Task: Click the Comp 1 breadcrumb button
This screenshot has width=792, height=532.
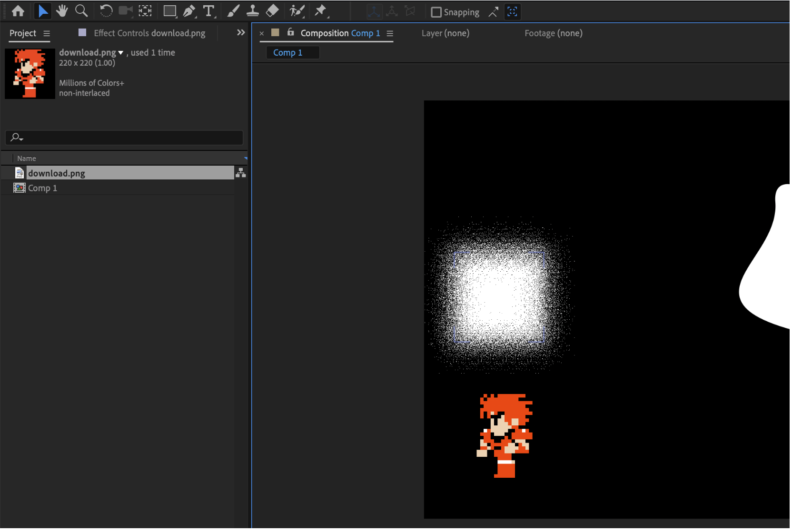Action: point(293,53)
